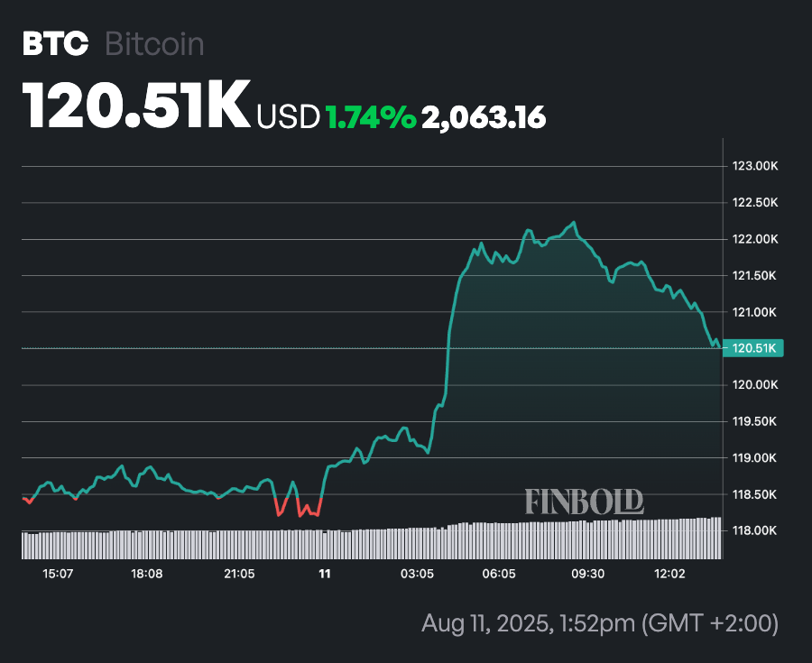812x663 pixels.
Task: Select the 18:08 time axis marker
Action: [x=147, y=574]
